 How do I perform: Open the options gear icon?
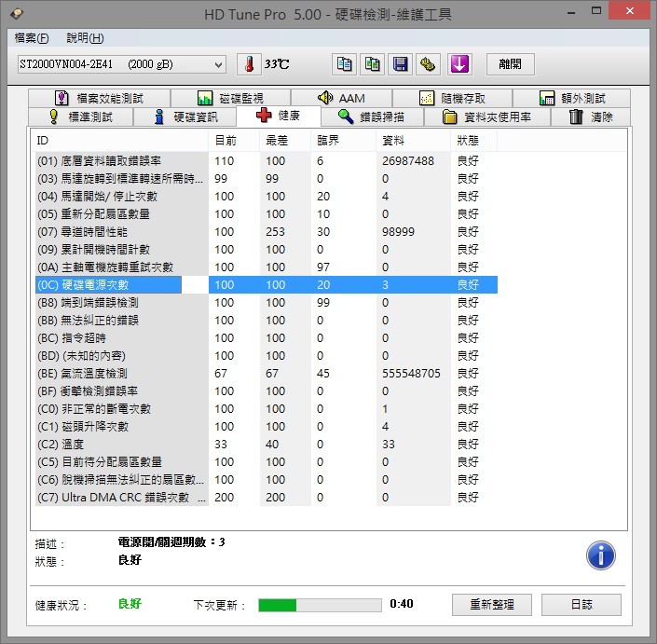429,64
